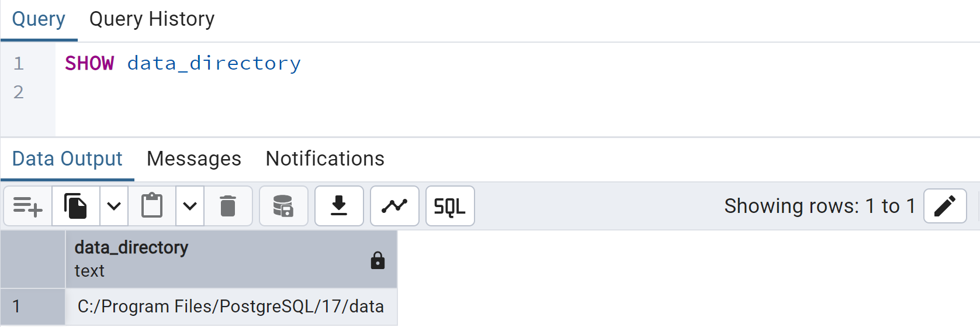Screen dimensions: 980x327
Task: Expand the copy options dropdown arrow
Action: 114,206
